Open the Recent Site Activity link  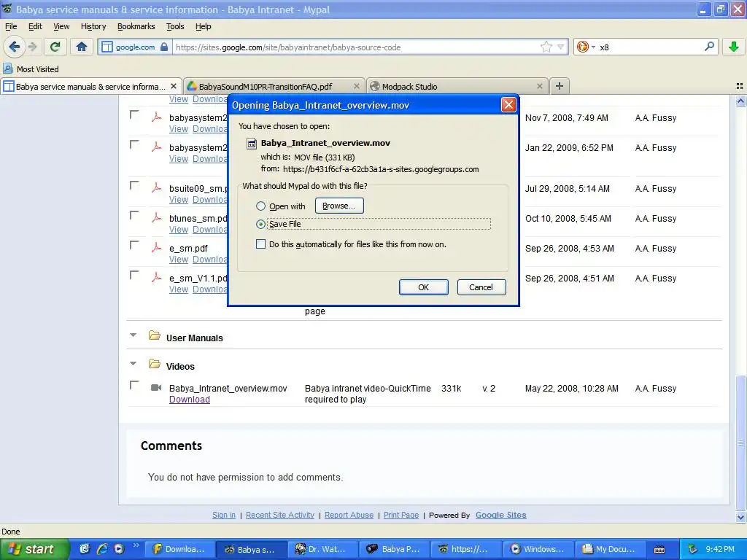tap(280, 515)
